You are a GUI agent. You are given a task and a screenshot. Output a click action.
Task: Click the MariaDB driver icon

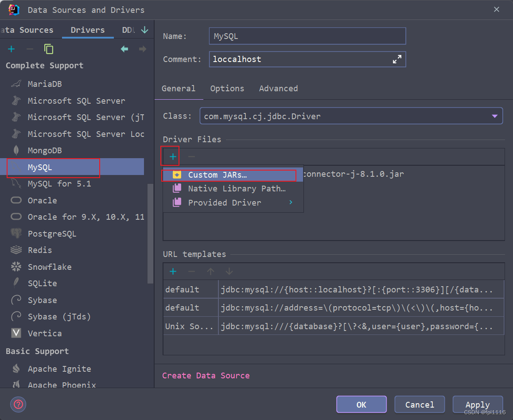16,84
